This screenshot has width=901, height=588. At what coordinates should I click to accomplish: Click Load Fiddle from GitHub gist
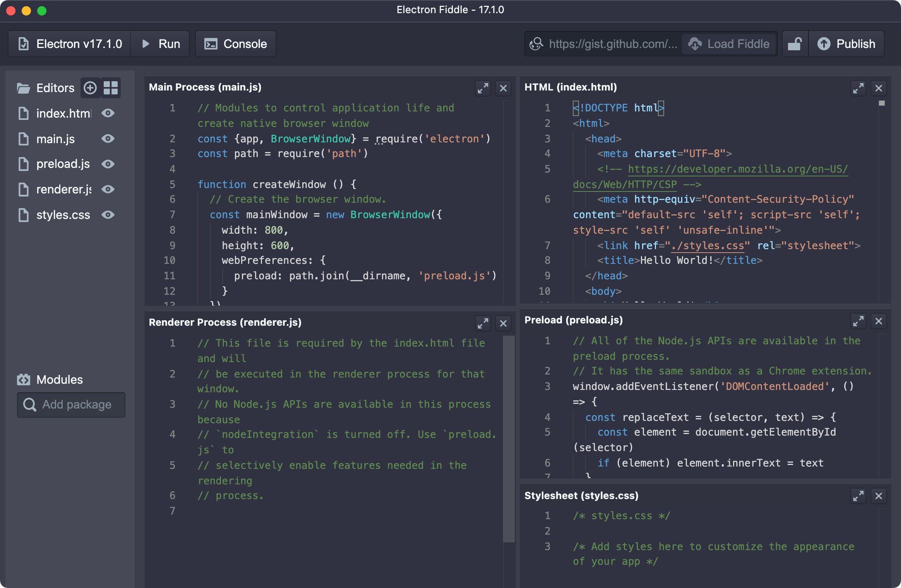point(730,44)
